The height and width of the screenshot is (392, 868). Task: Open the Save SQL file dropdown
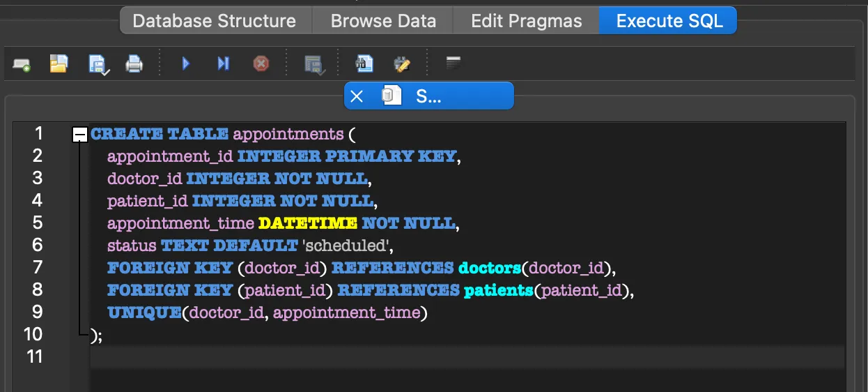pos(98,65)
